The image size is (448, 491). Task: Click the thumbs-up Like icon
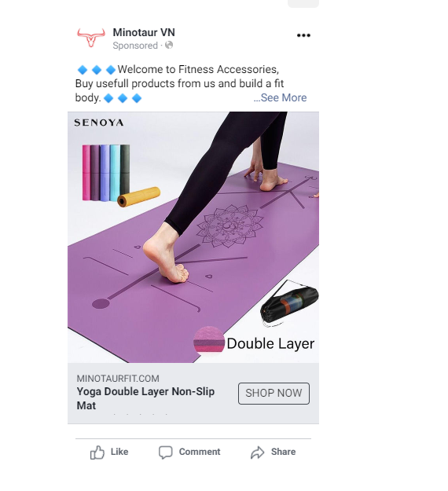tap(97, 453)
